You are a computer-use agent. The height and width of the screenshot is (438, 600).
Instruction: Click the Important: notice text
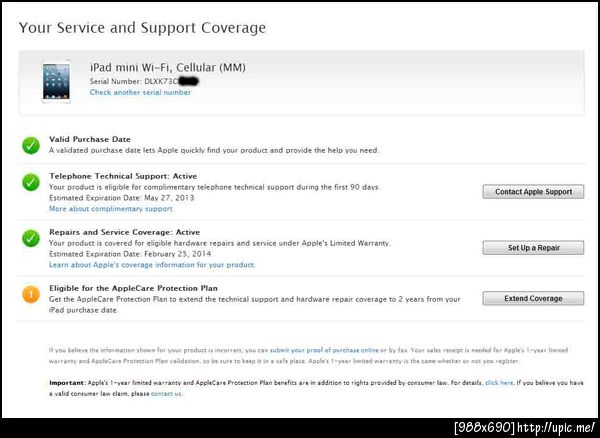tap(316, 388)
